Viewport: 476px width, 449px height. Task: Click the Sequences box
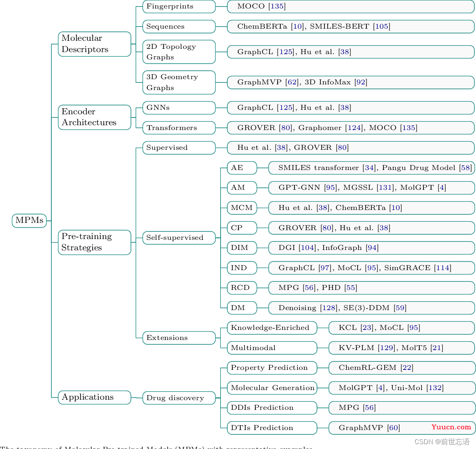(179, 26)
